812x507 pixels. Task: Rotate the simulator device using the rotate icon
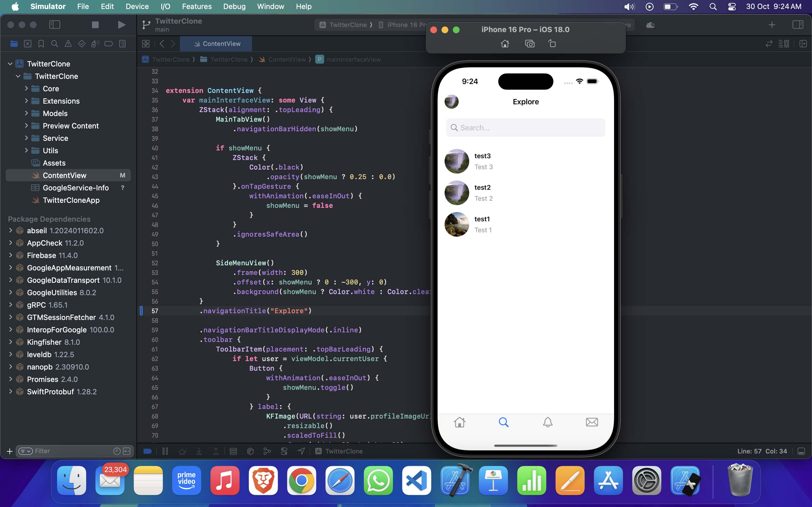pos(552,44)
